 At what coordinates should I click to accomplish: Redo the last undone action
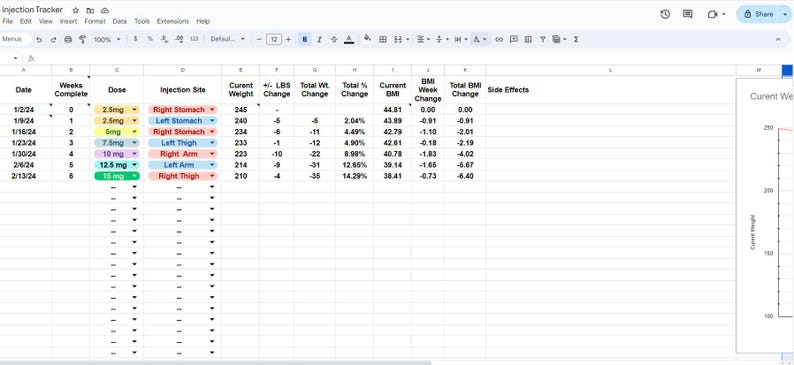[53, 39]
